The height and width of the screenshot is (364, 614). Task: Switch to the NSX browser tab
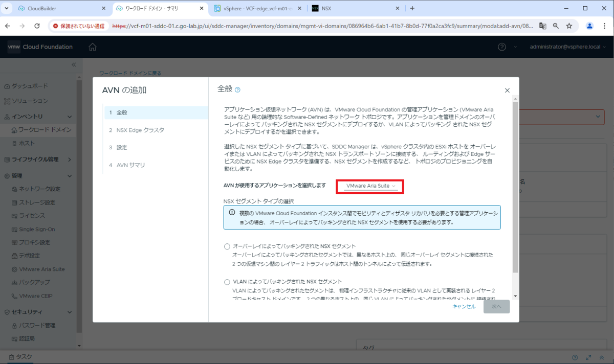(356, 8)
